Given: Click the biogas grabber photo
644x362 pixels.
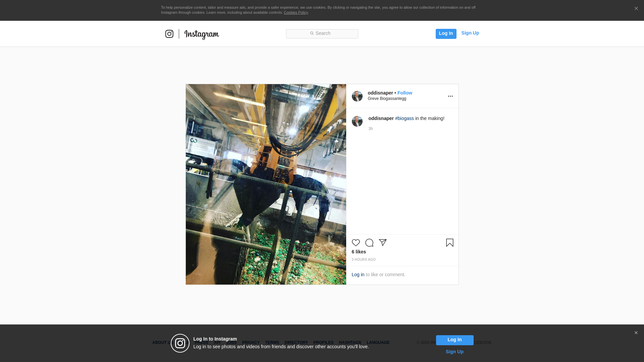Looking at the screenshot, I should click(266, 184).
